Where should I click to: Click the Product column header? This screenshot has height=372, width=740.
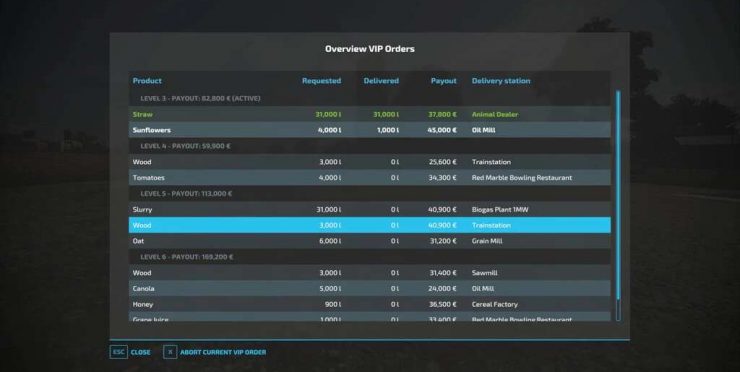pos(147,81)
